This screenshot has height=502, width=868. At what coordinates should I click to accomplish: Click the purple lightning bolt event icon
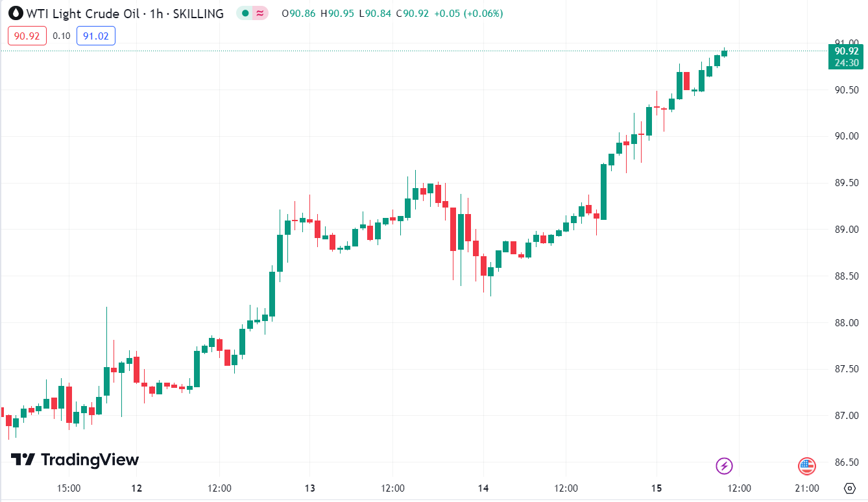[724, 465]
